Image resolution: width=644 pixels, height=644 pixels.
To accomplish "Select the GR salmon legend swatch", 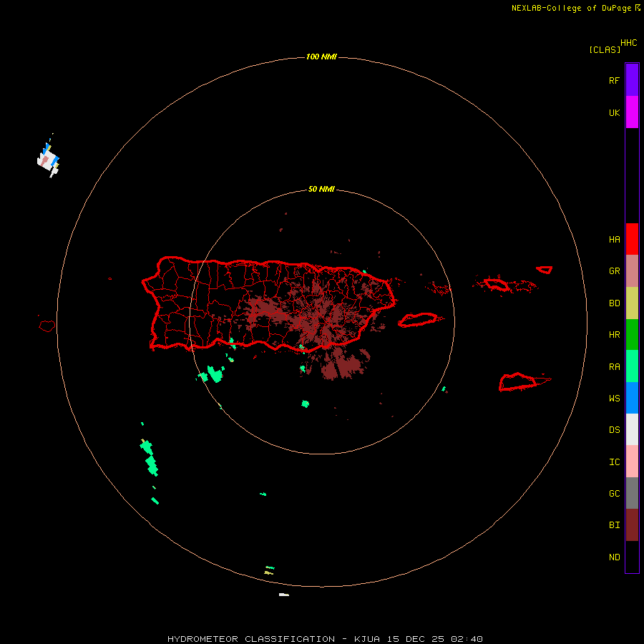I will pyautogui.click(x=632, y=270).
